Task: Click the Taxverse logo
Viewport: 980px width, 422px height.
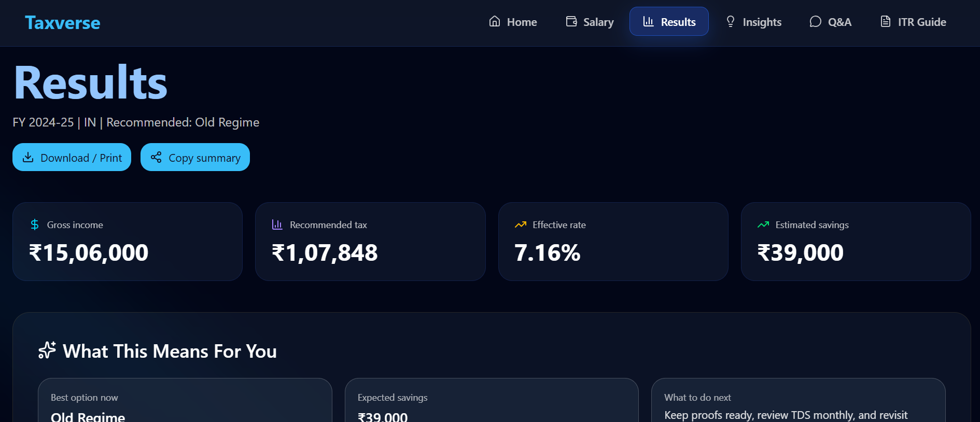Action: [62, 22]
